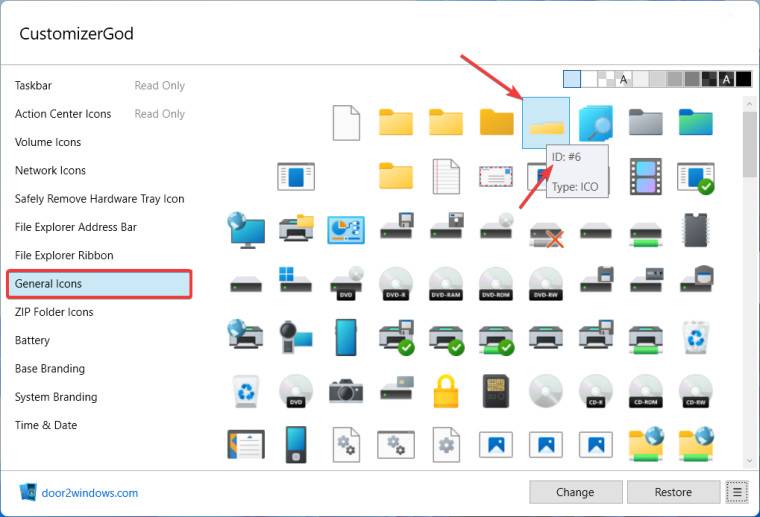The image size is (760, 517).
Task: Pick the printer with globe network icon
Action: click(246, 335)
